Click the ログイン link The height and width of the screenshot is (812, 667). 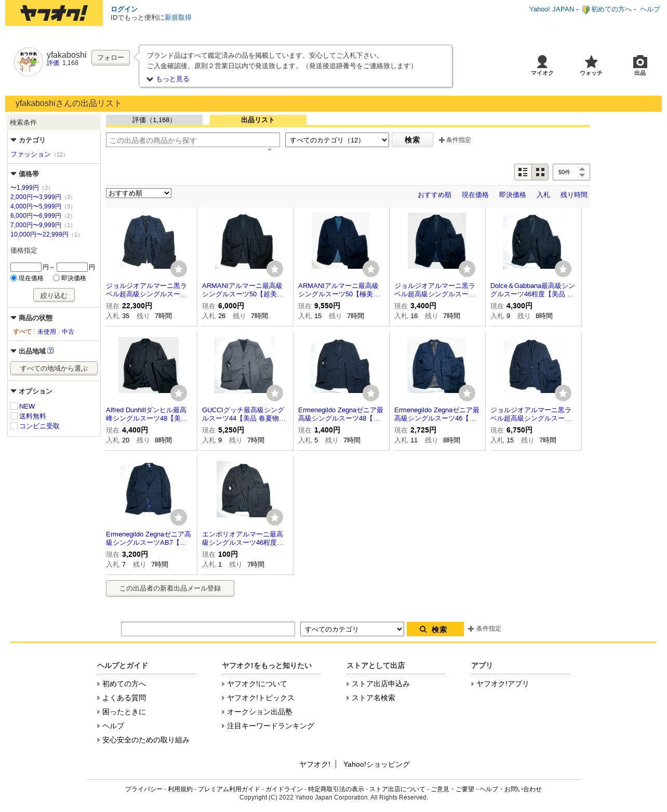point(124,9)
